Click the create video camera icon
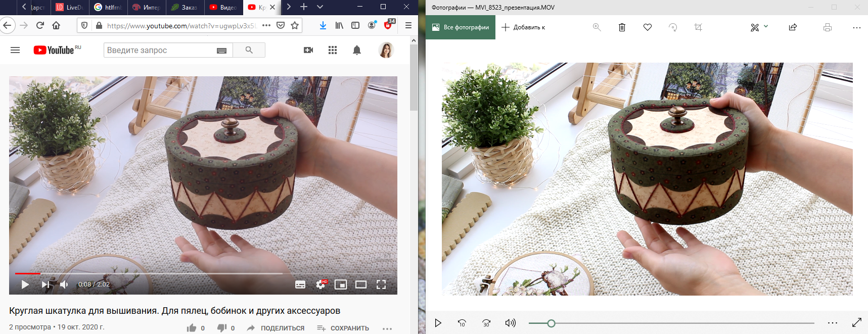Screen dimensions: 868x334 point(308,50)
